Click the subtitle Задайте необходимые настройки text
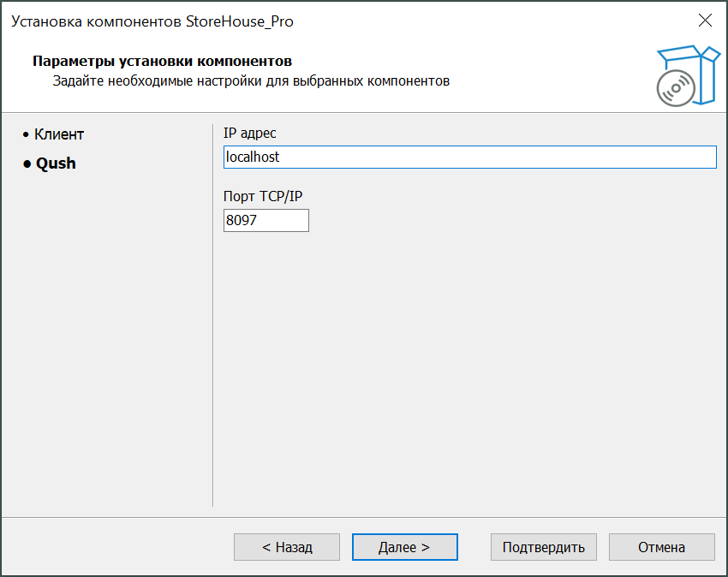728x577 pixels. coord(251,81)
